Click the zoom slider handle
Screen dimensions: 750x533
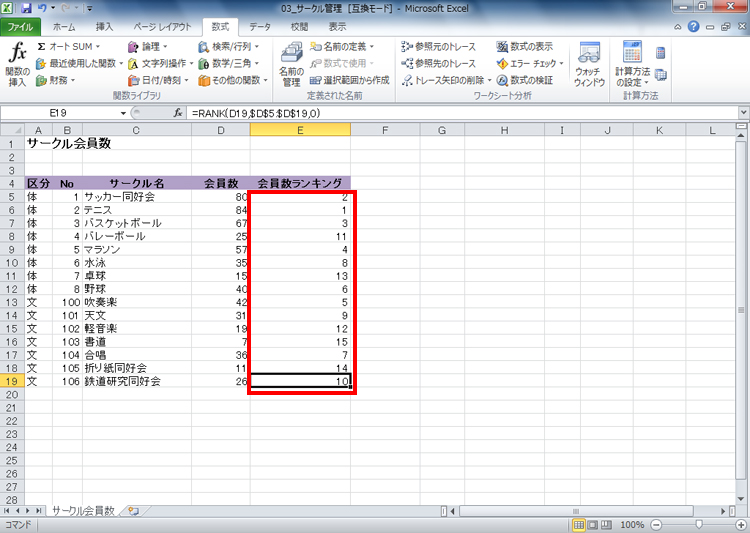tap(699, 525)
